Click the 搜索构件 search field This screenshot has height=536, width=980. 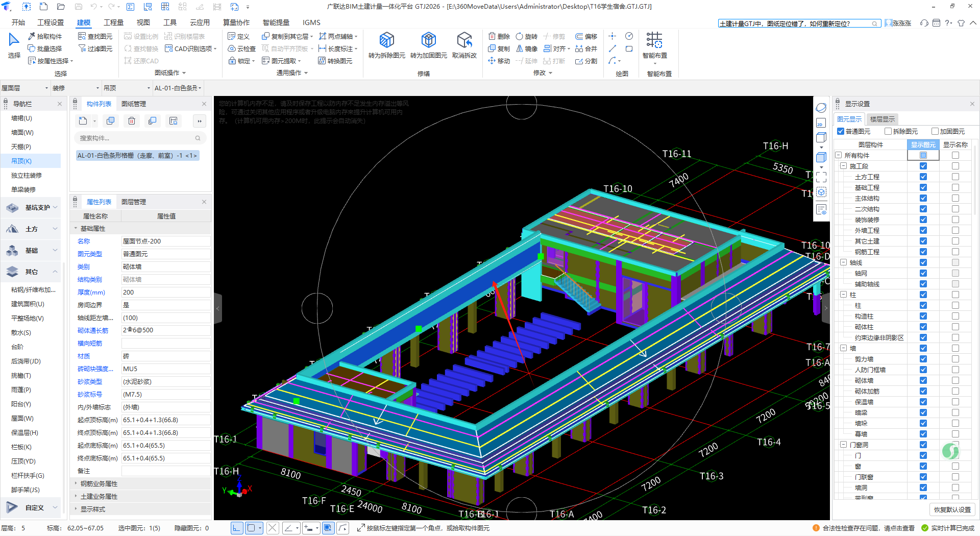click(x=140, y=138)
